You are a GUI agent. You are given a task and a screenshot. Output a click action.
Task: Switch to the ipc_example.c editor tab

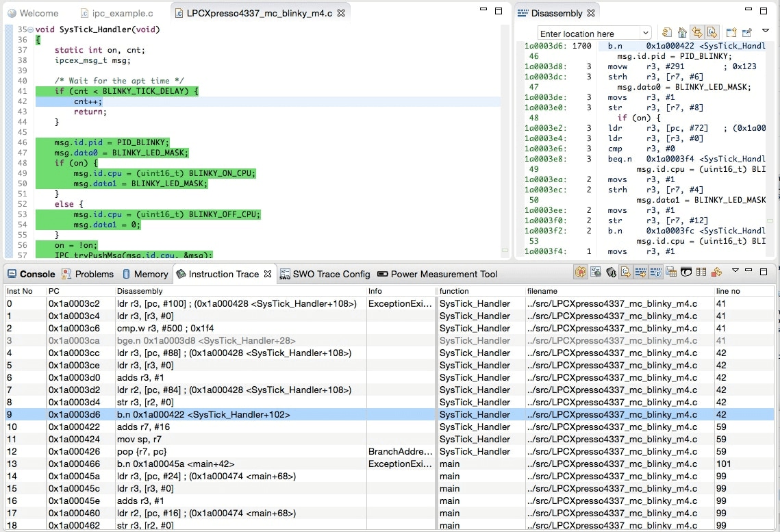point(116,13)
